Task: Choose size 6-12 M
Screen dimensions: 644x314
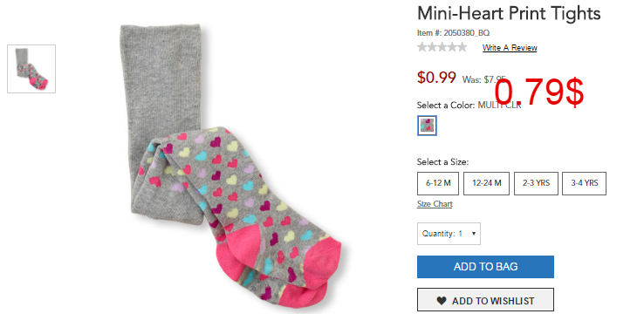Action: tap(438, 183)
